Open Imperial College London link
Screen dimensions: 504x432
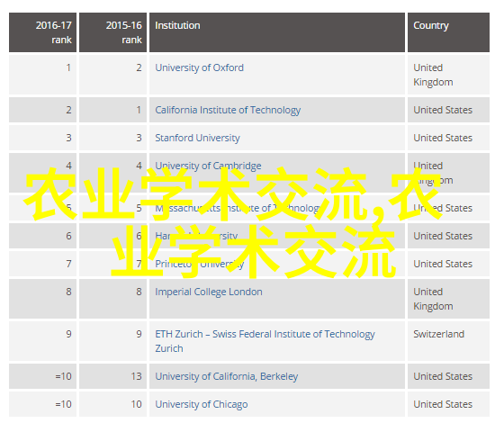[x=209, y=292]
